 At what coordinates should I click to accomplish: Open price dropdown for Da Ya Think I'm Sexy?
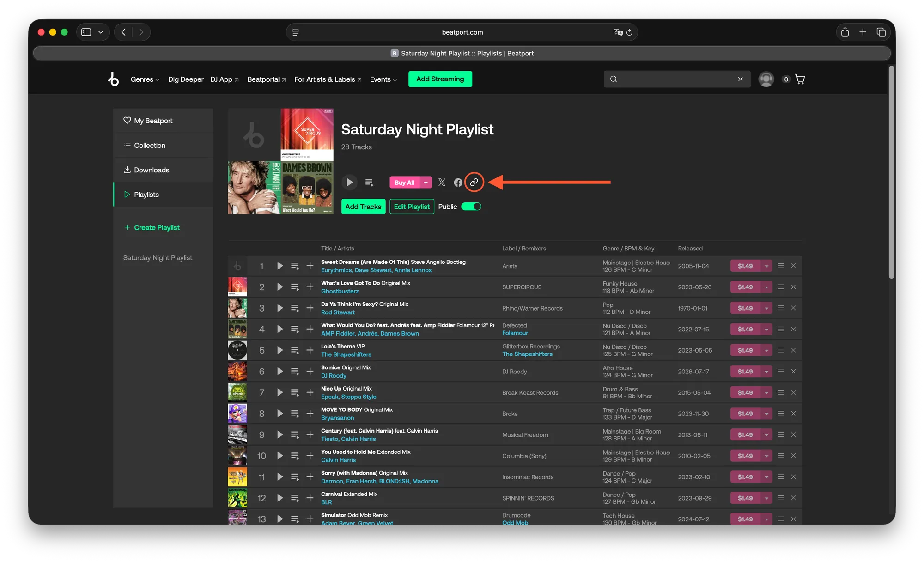click(766, 308)
